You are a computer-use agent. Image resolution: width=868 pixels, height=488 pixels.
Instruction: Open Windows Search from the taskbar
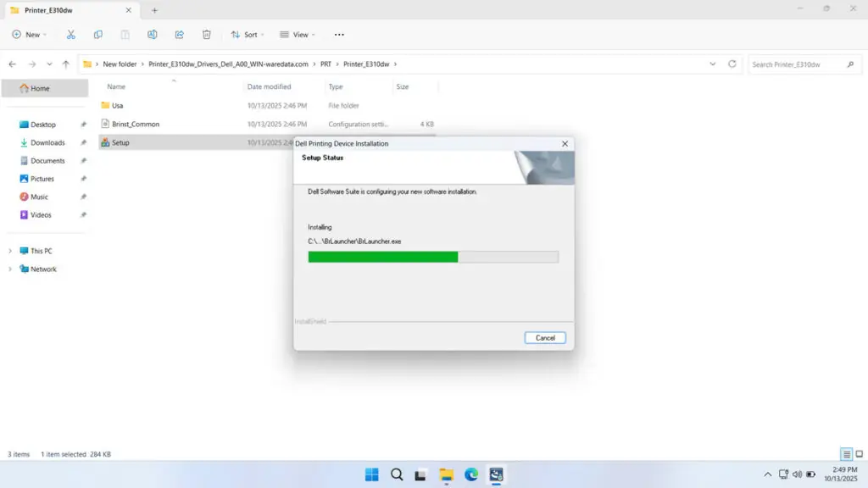click(397, 474)
